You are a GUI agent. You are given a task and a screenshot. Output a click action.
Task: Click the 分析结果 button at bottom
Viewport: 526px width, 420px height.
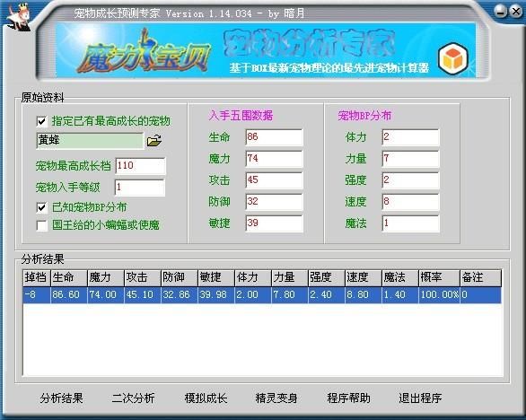61,398
